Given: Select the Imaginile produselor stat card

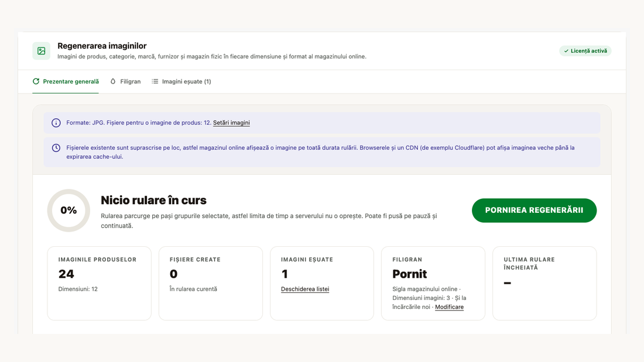Looking at the screenshot, I should (100, 283).
